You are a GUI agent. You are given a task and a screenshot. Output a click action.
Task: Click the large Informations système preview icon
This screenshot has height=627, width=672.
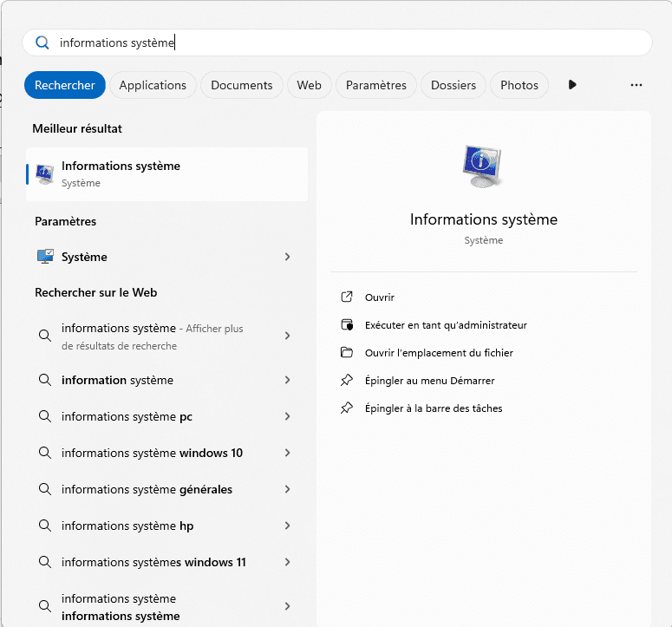[483, 167]
